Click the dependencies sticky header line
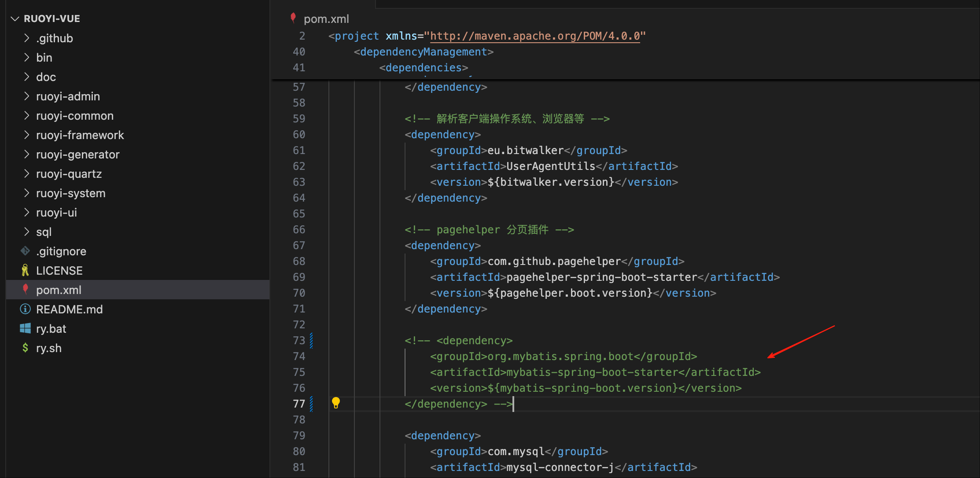The width and height of the screenshot is (980, 478). point(424,68)
